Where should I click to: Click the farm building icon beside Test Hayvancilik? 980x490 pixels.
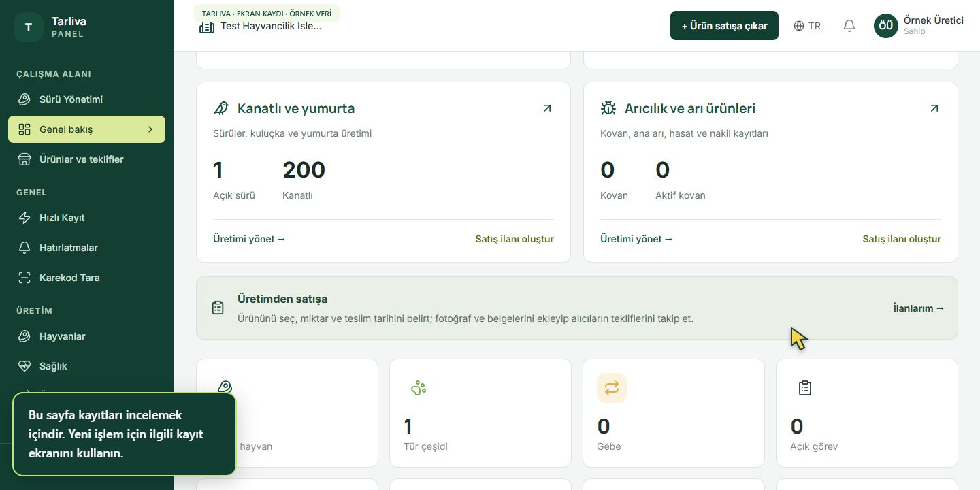207,27
